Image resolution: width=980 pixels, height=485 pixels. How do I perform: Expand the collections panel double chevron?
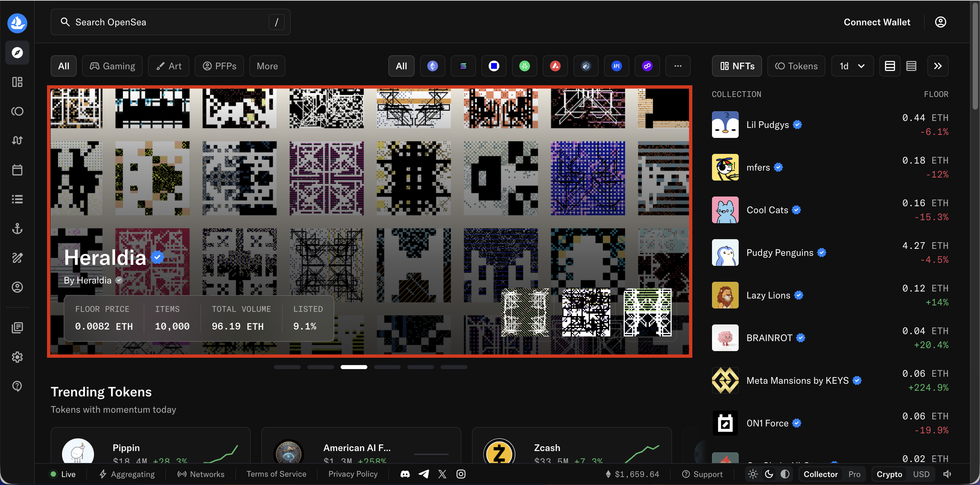tap(938, 66)
